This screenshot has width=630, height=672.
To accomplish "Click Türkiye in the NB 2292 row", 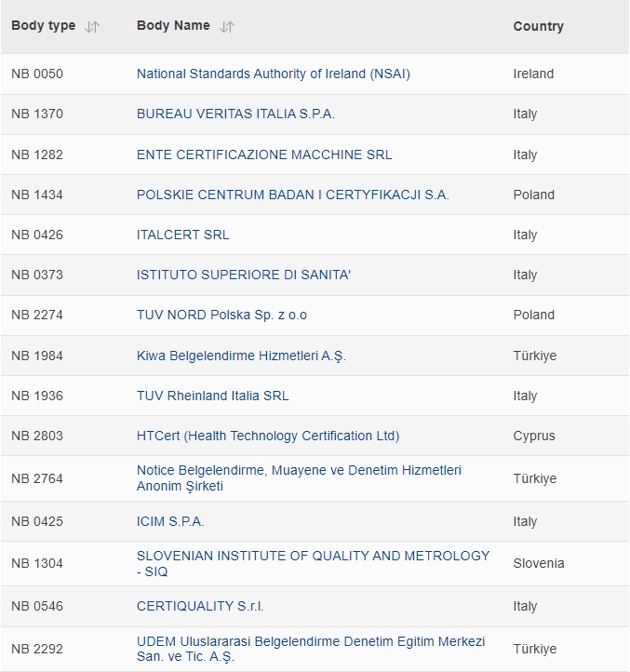I will pyautogui.click(x=535, y=649).
